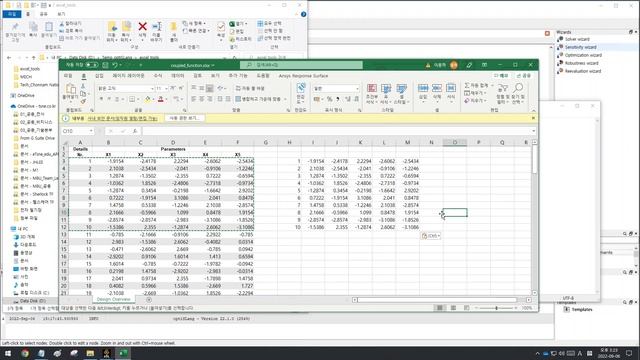This screenshot has height=360, width=640.
Task: Collapse the Excel ribbon with the chevron
Action: (x=533, y=111)
